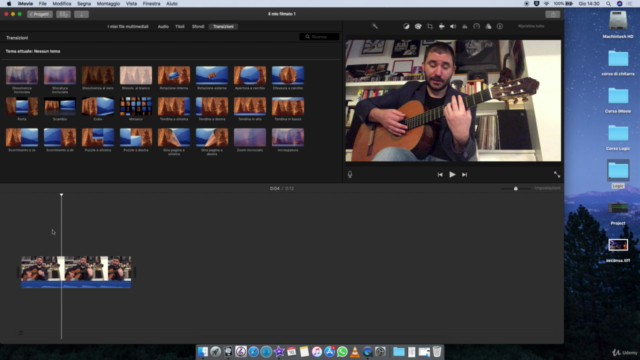Image resolution: width=640 pixels, height=360 pixels.
Task: Select the Scambio transition
Action: pyautogui.click(x=60, y=106)
